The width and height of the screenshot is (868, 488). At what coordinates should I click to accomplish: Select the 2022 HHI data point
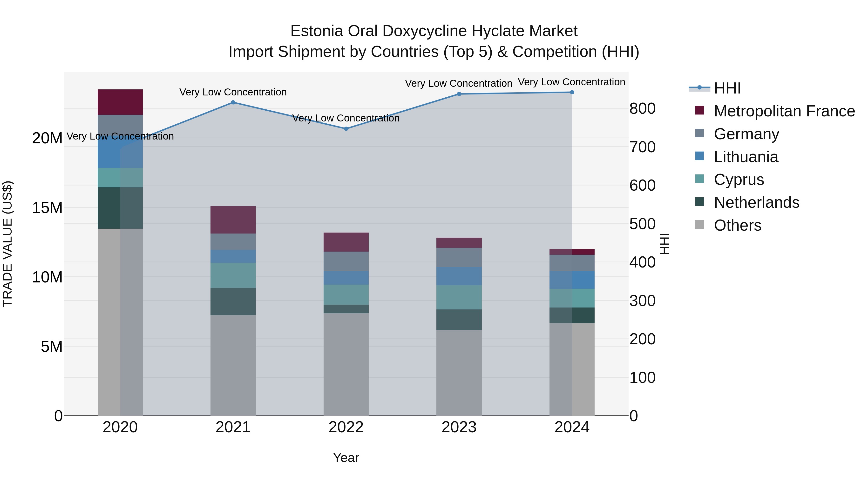346,129
